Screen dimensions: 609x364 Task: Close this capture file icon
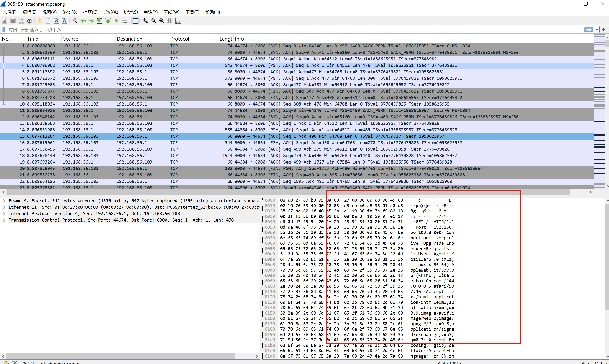click(x=56, y=21)
